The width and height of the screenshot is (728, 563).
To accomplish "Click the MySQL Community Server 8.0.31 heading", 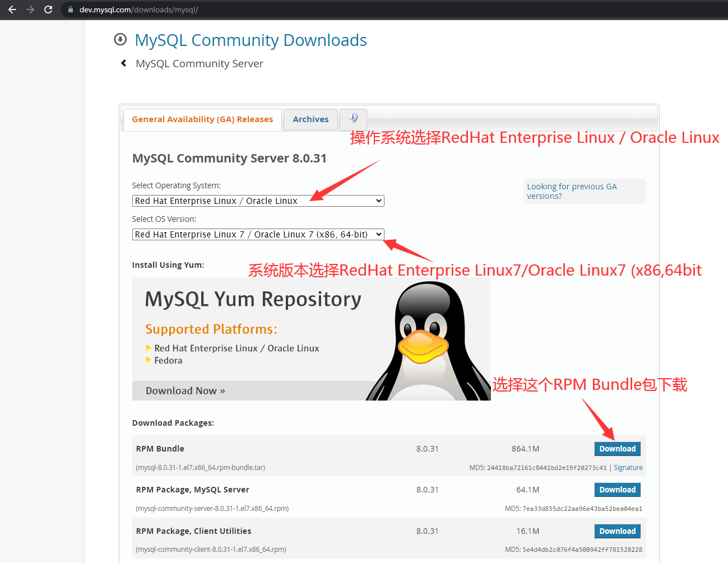I will point(229,159).
